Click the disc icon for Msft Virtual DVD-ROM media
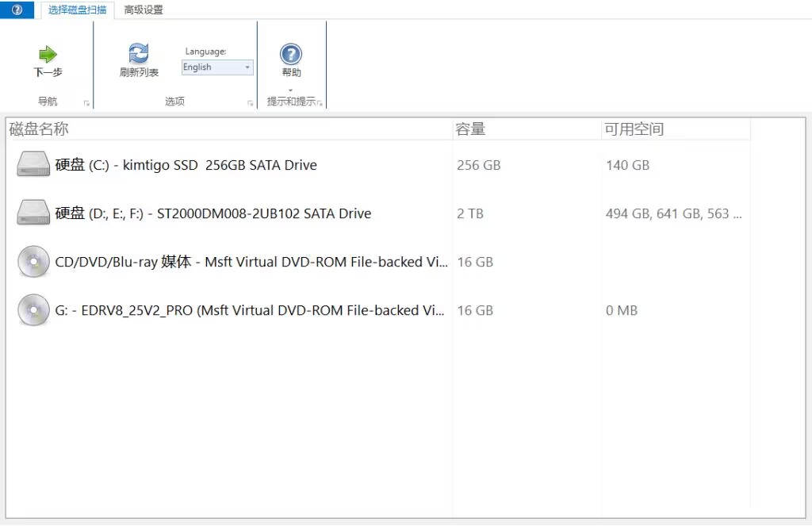This screenshot has width=812, height=526. (x=32, y=261)
